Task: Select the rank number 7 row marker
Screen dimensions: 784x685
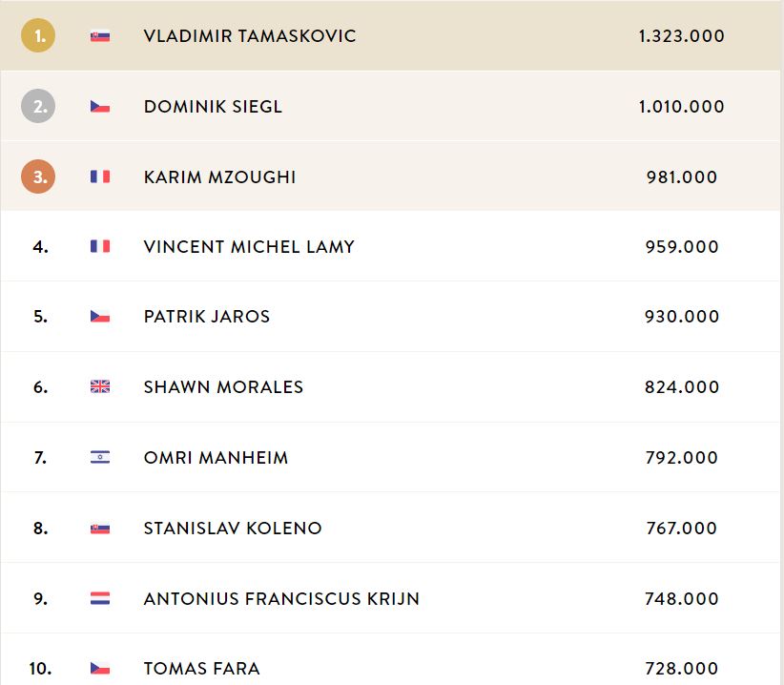Action: [x=40, y=458]
